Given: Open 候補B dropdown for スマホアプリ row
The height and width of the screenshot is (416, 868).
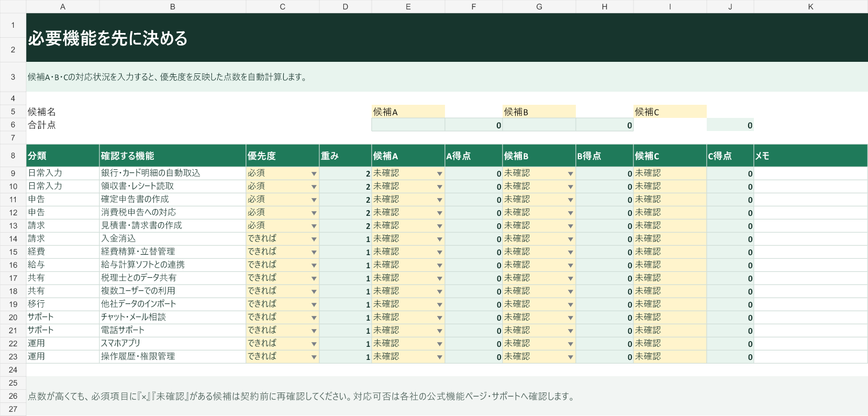Looking at the screenshot, I should point(570,344).
